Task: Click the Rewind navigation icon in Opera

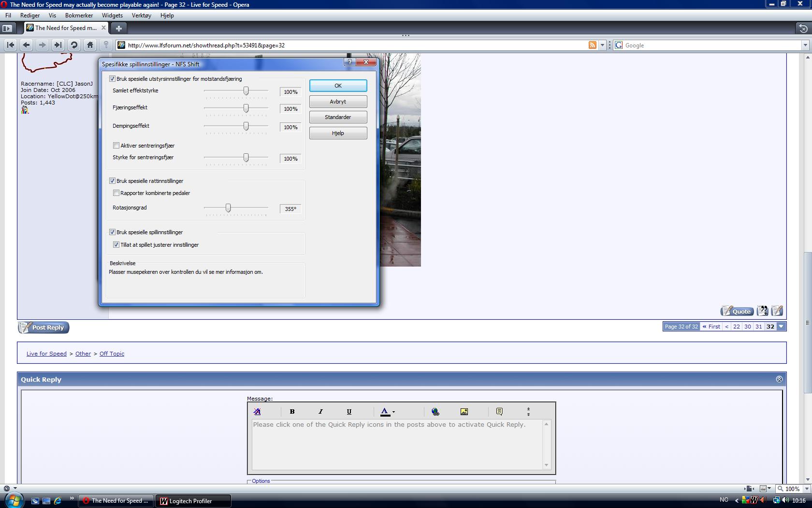Action: click(x=11, y=45)
